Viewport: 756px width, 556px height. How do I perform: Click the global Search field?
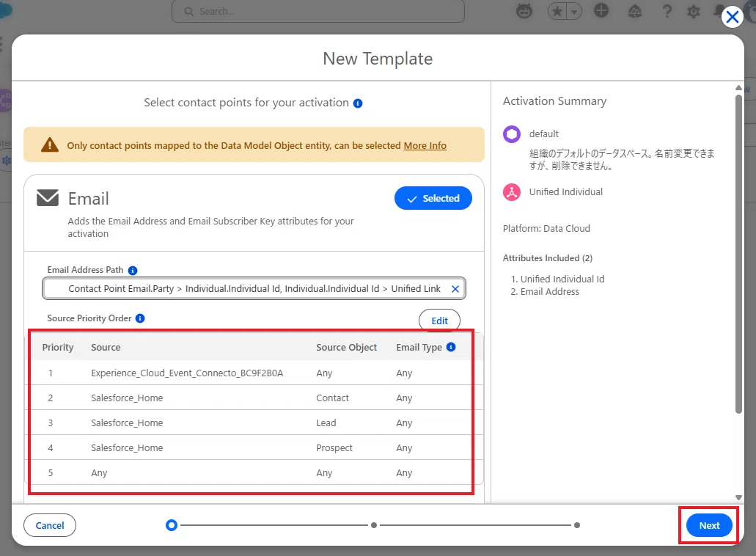click(318, 11)
